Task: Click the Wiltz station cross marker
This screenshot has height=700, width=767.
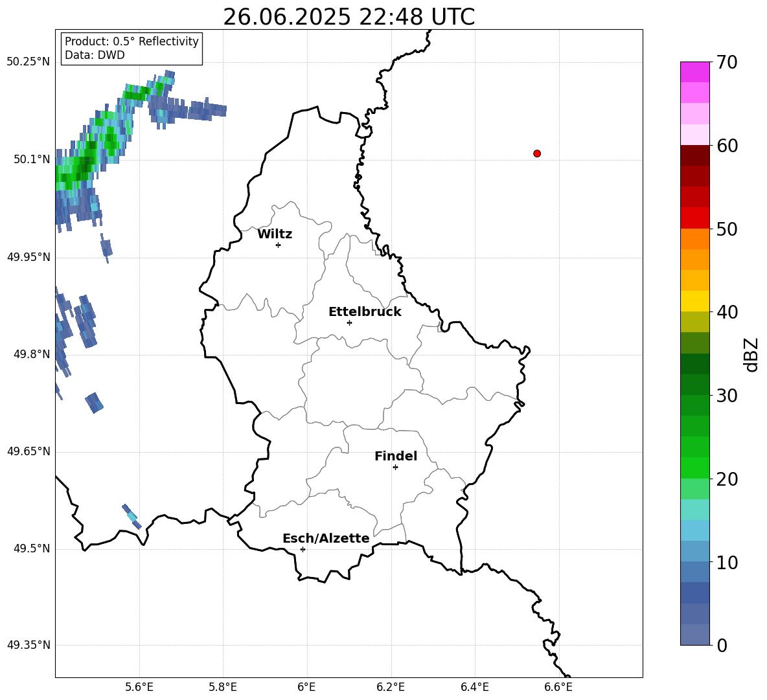Action: (279, 245)
